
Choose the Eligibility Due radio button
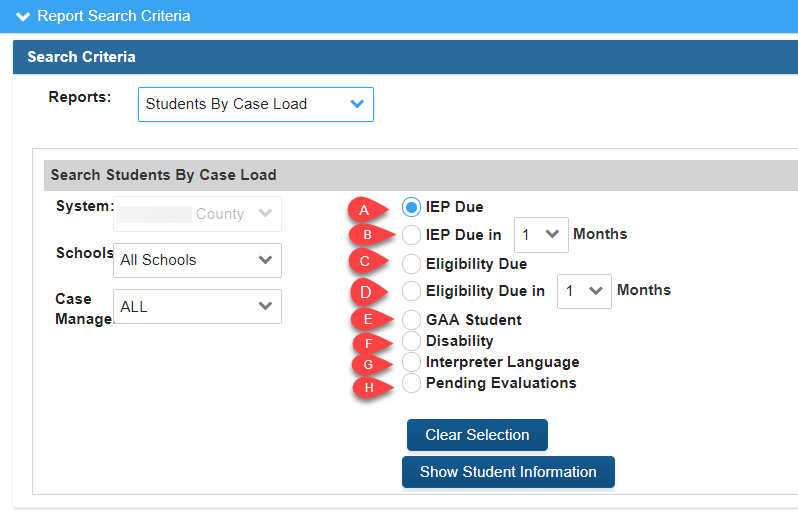[411, 264]
